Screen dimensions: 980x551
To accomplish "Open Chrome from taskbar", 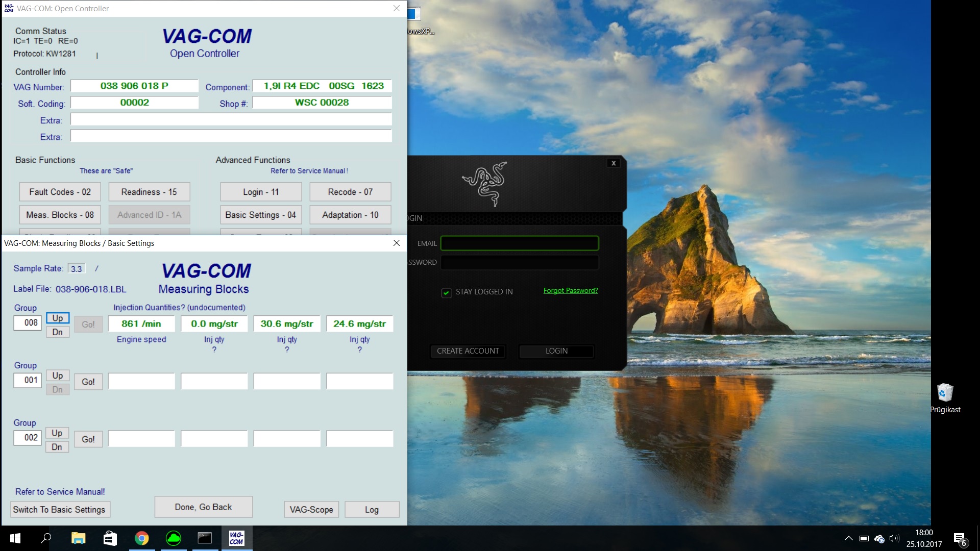I will point(142,538).
